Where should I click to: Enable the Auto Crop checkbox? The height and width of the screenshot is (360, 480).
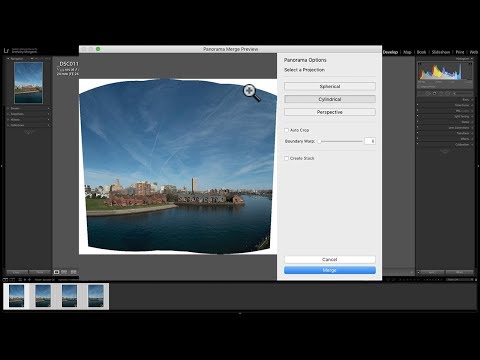286,130
